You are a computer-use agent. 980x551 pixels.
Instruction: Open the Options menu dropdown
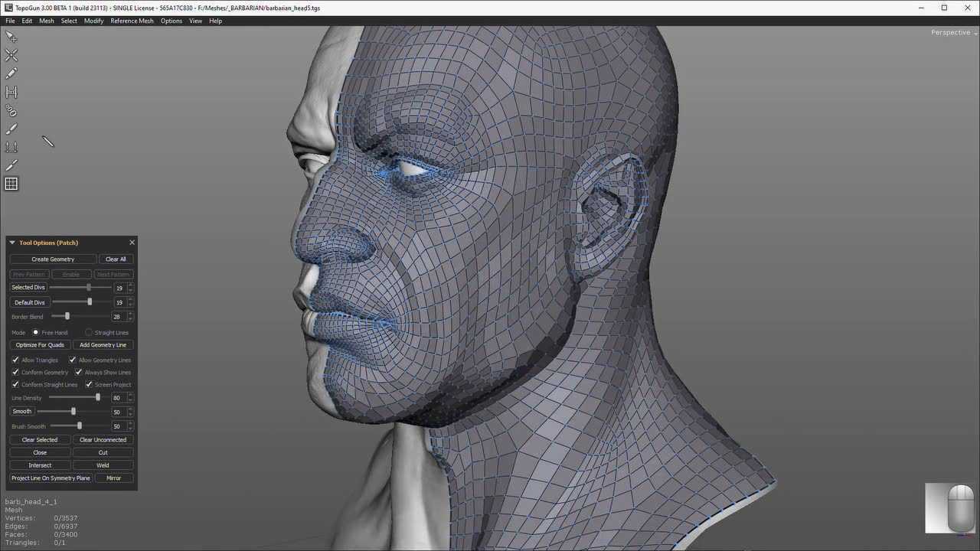coord(171,21)
